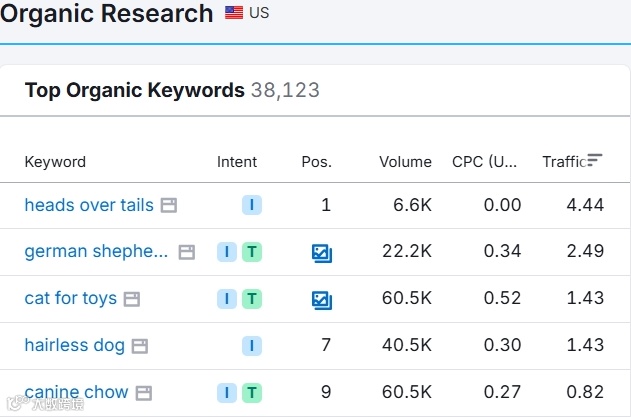This screenshot has width=631, height=417.
Task: Open SERP snapshot icon beside german shepherd keyword
Action: [187, 252]
